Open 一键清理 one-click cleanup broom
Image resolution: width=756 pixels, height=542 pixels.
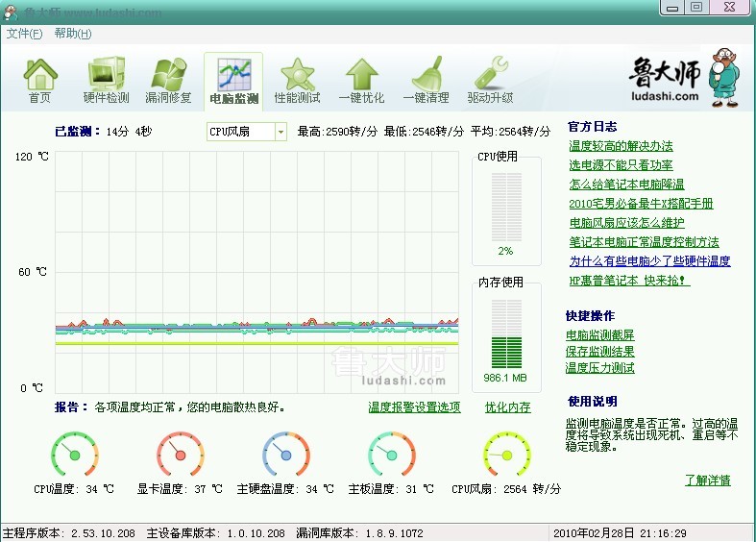(x=427, y=81)
